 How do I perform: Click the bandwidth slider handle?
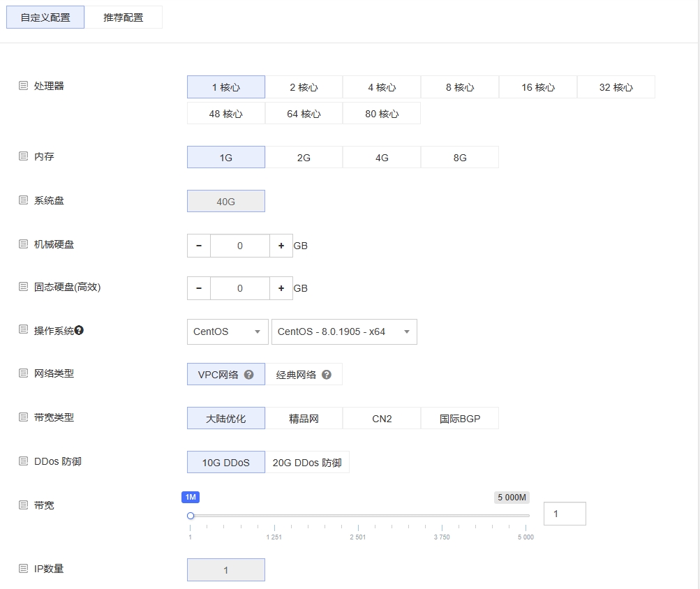(191, 516)
